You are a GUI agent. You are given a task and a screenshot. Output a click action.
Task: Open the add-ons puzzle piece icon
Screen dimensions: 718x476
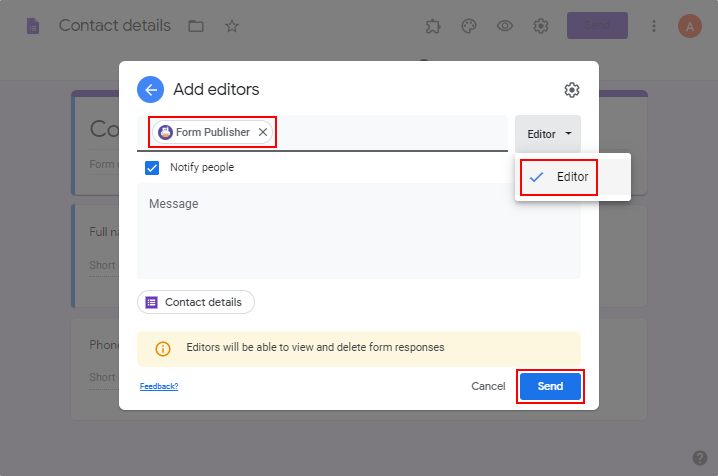[433, 26]
